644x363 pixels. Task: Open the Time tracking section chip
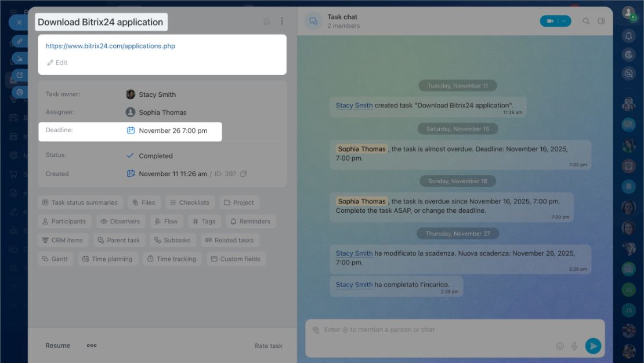[x=172, y=259]
